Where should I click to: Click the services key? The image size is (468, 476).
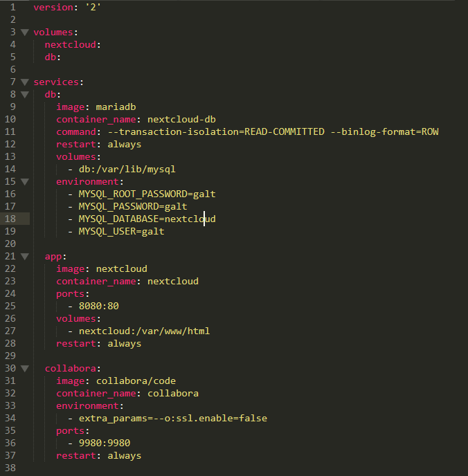pos(56,82)
